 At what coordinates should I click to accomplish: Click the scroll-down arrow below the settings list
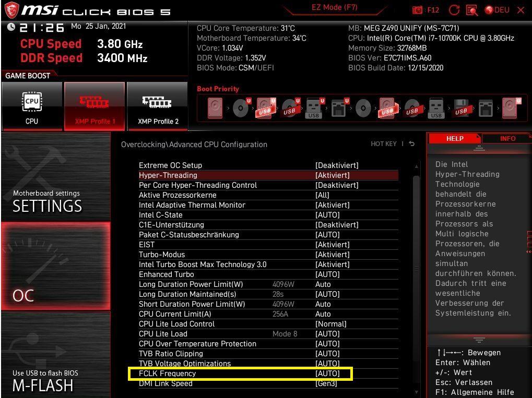coord(416,392)
